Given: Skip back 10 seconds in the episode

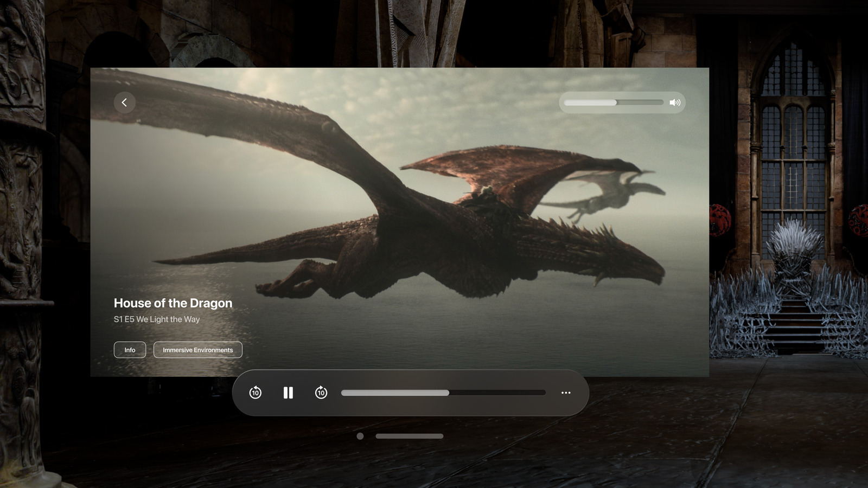Looking at the screenshot, I should [255, 393].
